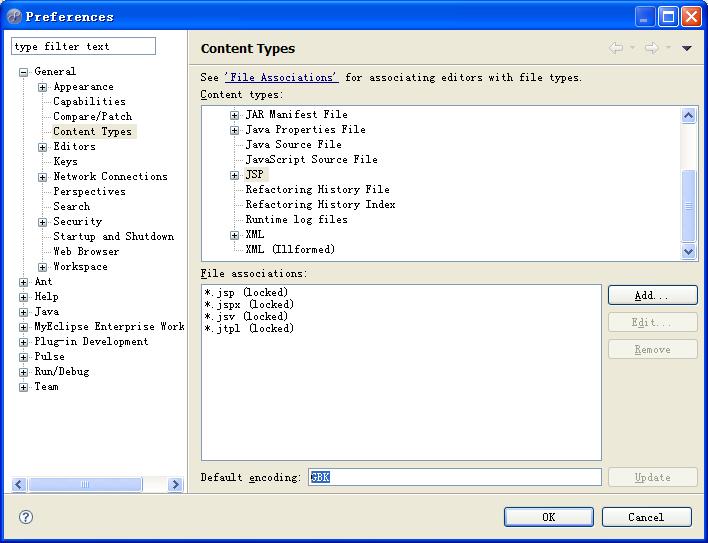This screenshot has width=708, height=543.
Task: Open the view menu triangle in header
Action: 686,48
